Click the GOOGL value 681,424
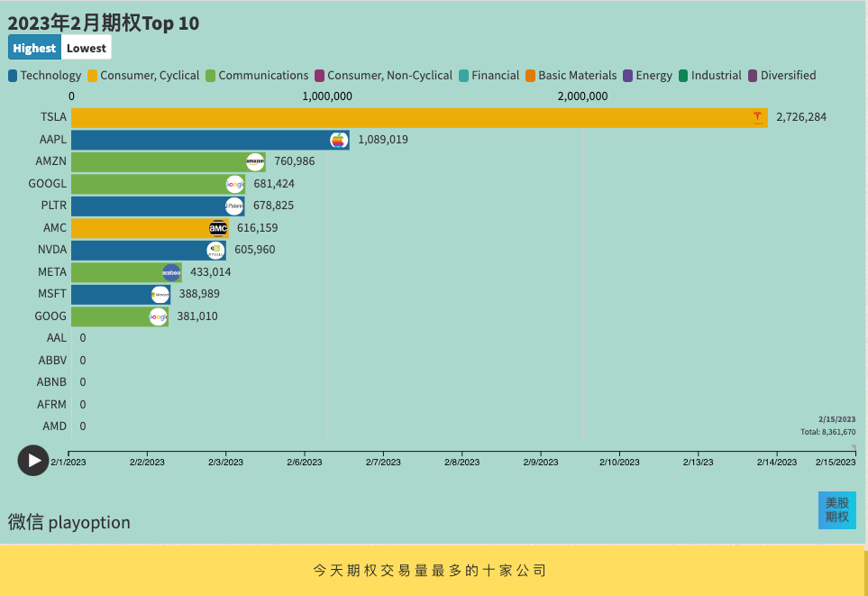868x596 pixels. coord(274,184)
